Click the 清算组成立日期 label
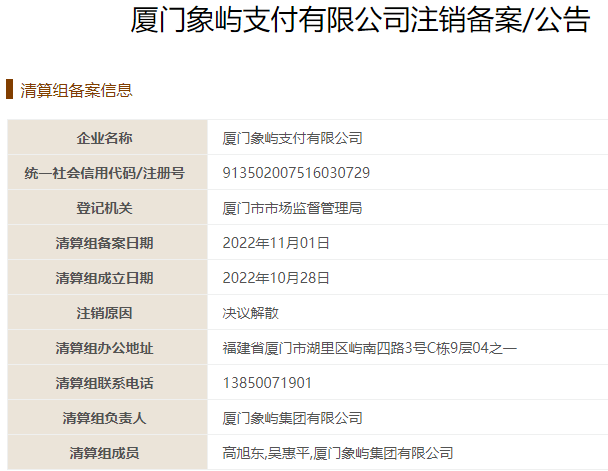608x471 pixels. tap(105, 278)
